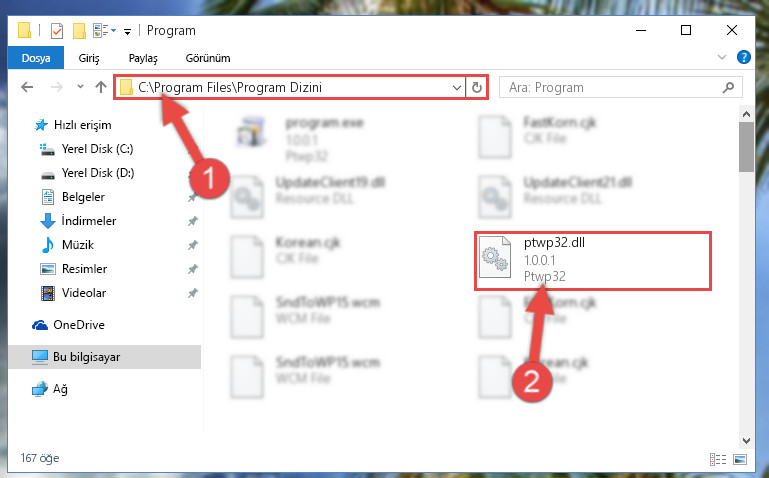Expand the ribbon with the chevron
The image size is (769, 478).
721,57
